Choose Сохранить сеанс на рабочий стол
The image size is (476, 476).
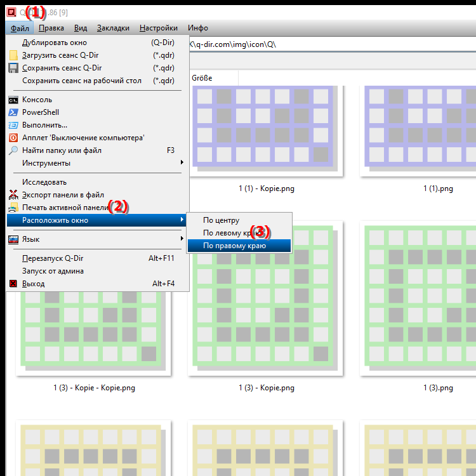pyautogui.click(x=97, y=81)
